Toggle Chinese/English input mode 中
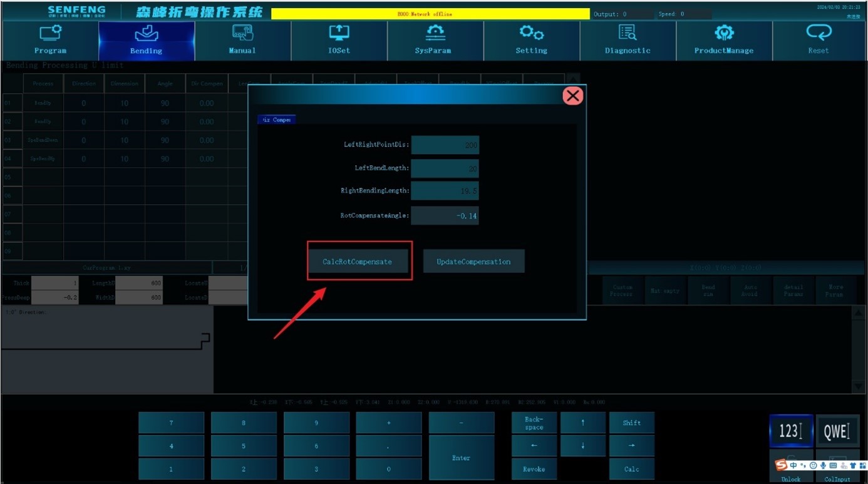The image size is (868, 484). point(793,466)
